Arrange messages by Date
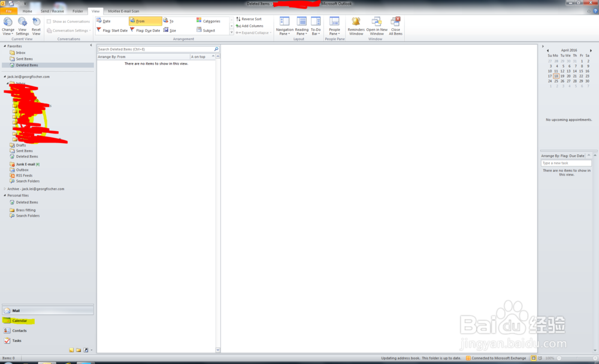Screen dimensions: 599x364 104,21
